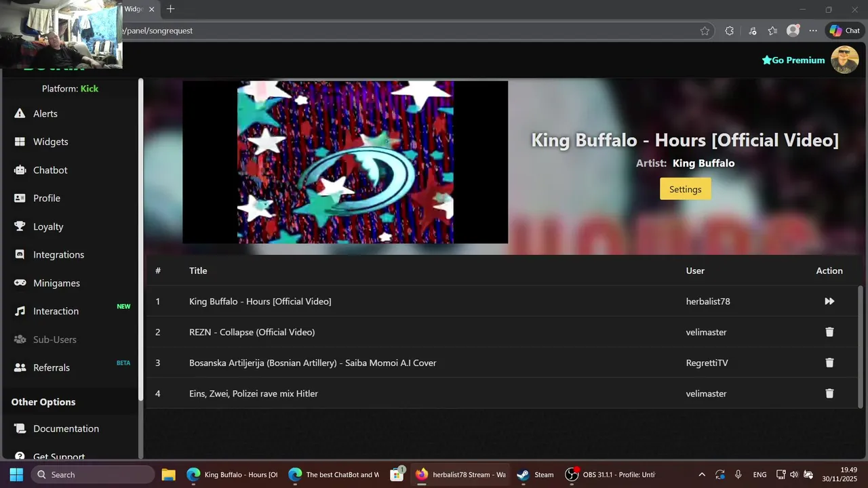Open the browser extensions icon

tap(729, 30)
